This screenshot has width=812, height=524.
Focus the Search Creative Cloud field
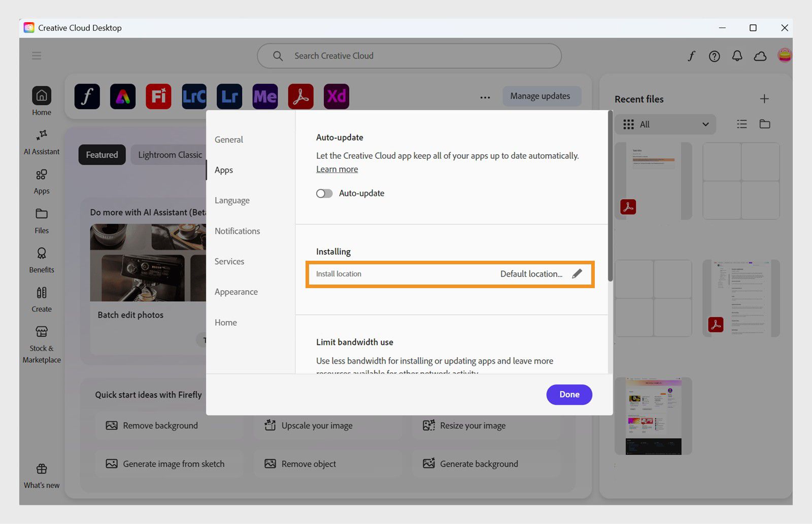click(409, 56)
